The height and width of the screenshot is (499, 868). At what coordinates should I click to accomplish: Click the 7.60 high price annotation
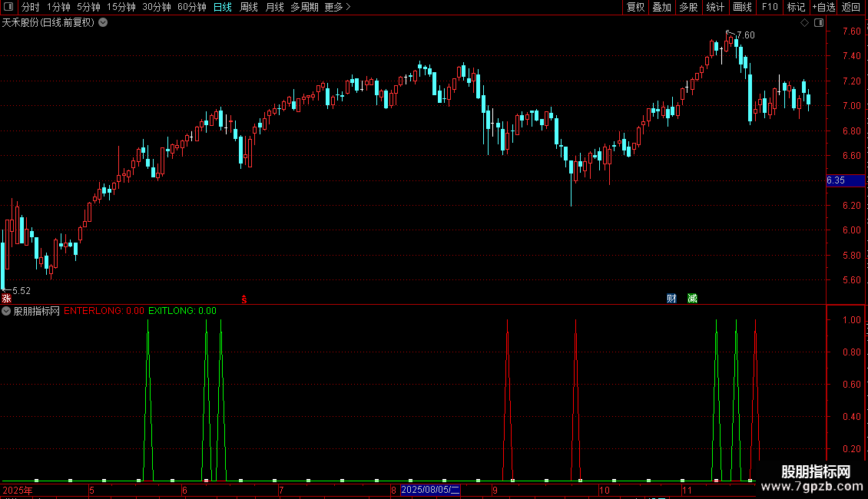746,35
